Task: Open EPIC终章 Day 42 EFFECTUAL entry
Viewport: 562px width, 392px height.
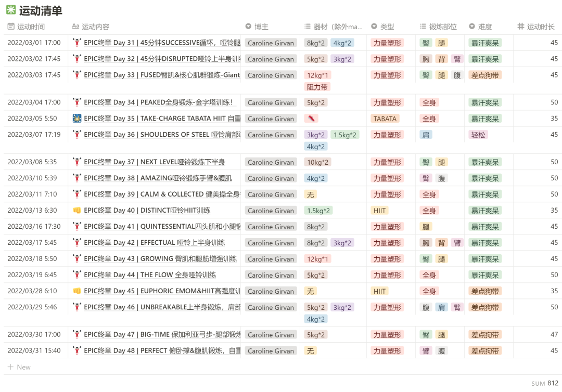Action: [155, 243]
